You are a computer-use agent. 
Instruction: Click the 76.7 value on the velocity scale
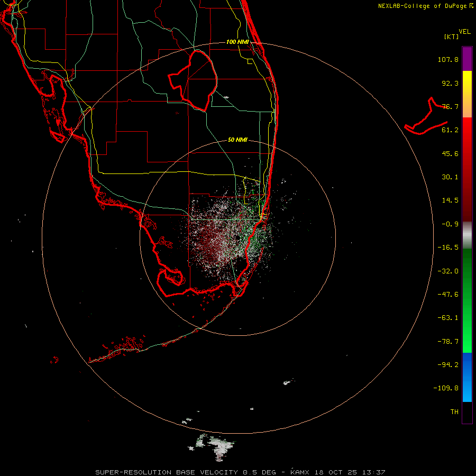[450, 106]
